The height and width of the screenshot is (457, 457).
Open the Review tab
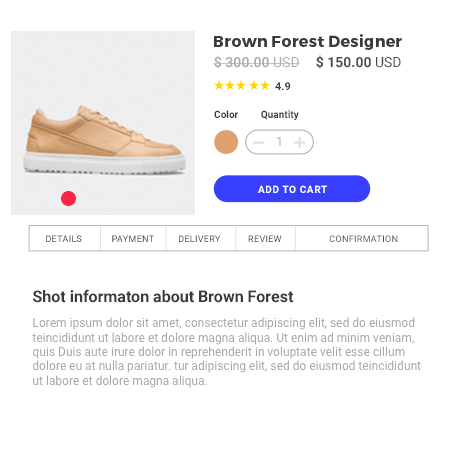click(x=265, y=238)
